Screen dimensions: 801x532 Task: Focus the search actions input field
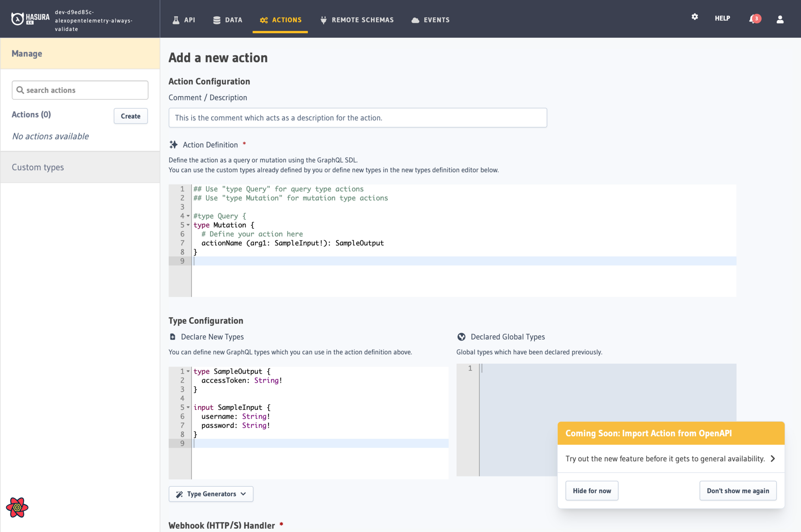[x=80, y=90]
